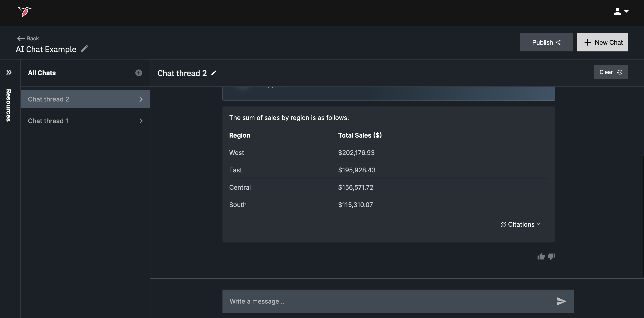Expand the Resources sidebar panel
Viewport: 644px width, 318px height.
tap(9, 72)
